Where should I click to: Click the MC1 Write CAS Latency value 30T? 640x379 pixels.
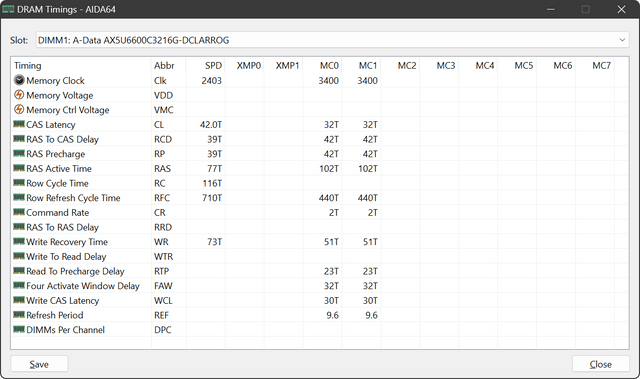click(x=370, y=301)
